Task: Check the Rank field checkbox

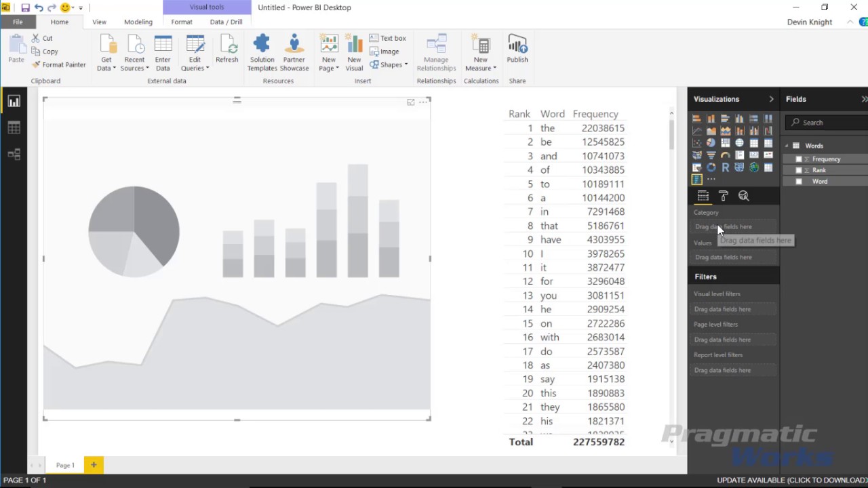Action: coord(799,170)
